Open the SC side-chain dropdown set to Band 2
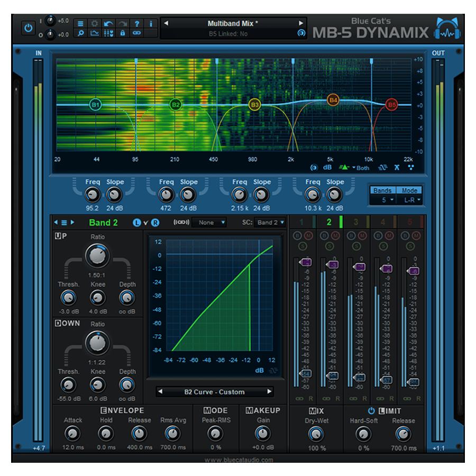Screen dimensions: 476x476 coord(270,223)
